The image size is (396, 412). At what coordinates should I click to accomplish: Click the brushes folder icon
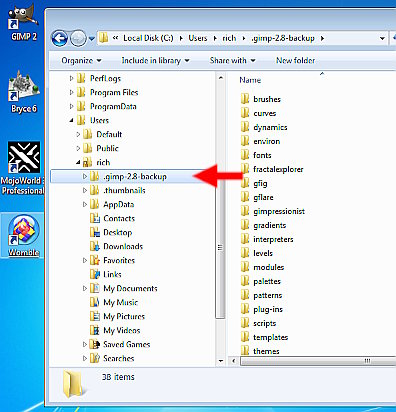[x=245, y=99]
